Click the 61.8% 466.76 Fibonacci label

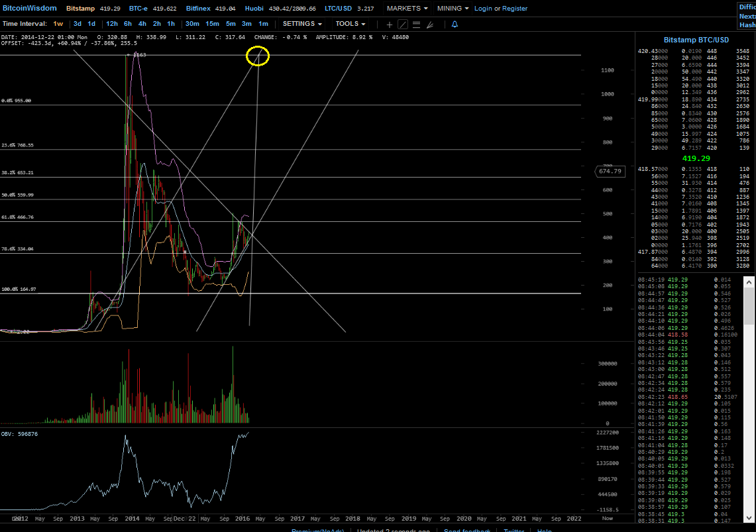pyautogui.click(x=17, y=217)
